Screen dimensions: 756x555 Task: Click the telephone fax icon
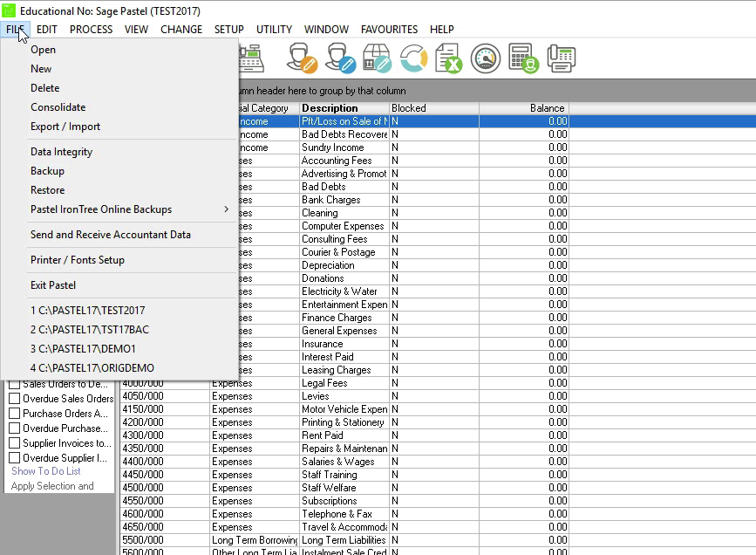point(561,58)
